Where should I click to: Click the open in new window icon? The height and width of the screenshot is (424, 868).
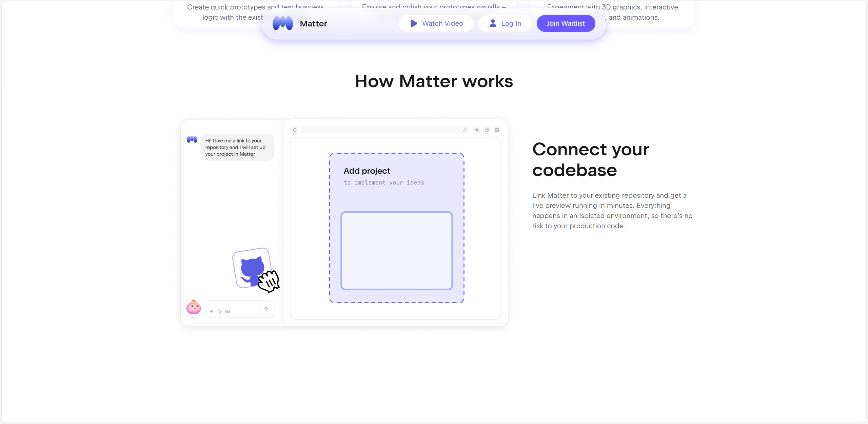(x=487, y=130)
